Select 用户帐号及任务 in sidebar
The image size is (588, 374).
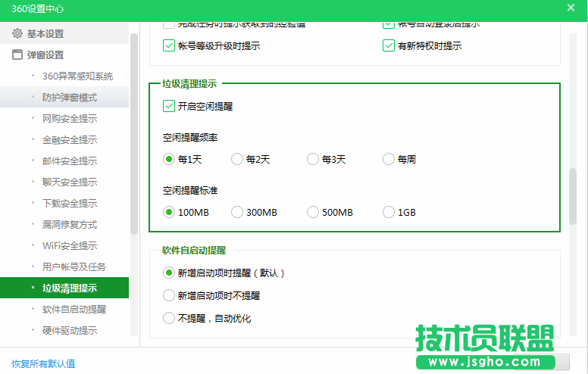[64, 266]
